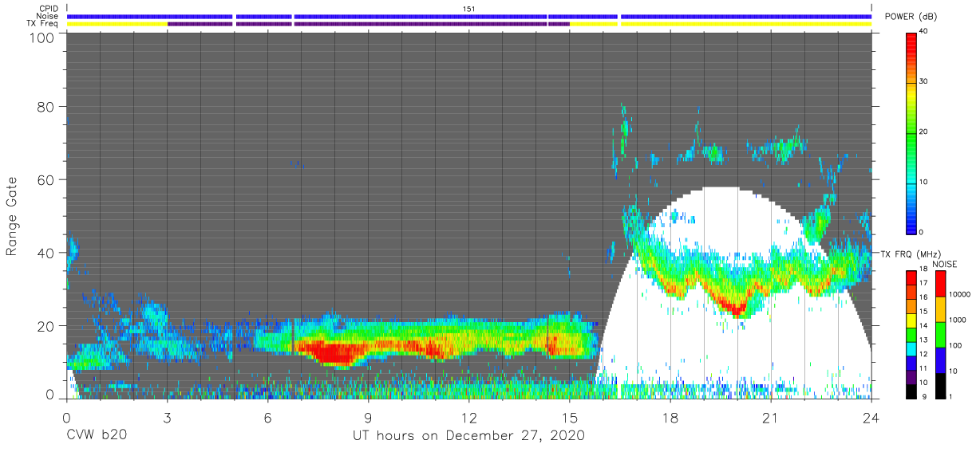Viewport: 980px width, 452px height.
Task: Click the TX FRQ (MHz) color scale
Action: coord(911,334)
